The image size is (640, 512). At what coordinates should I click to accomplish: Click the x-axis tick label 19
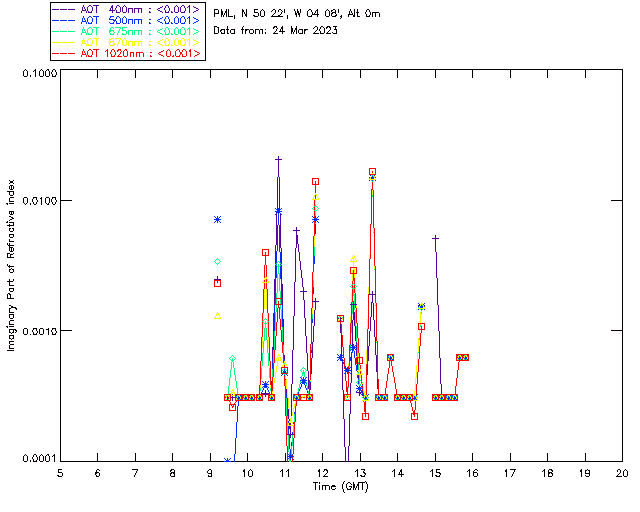tap(585, 473)
